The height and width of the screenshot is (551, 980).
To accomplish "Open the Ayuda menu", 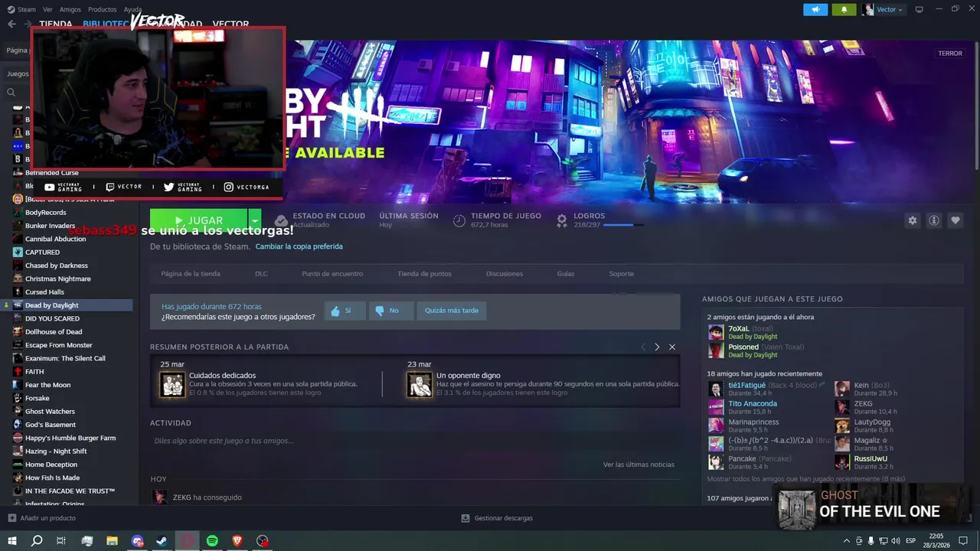I will (132, 9).
